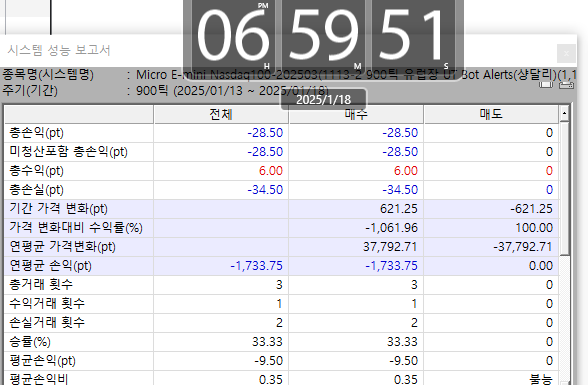Click the scroll up arrow of the table
Viewport: 588px width, 385px height.
tap(564, 113)
